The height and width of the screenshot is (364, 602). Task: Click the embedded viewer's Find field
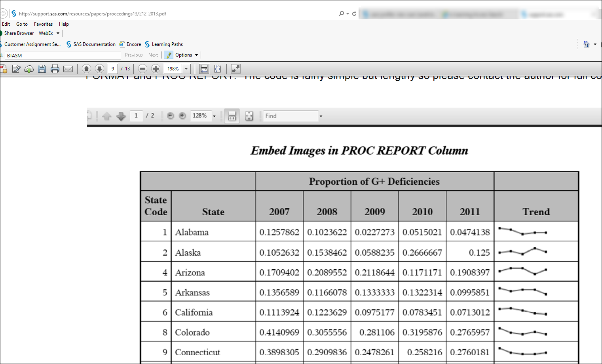291,116
